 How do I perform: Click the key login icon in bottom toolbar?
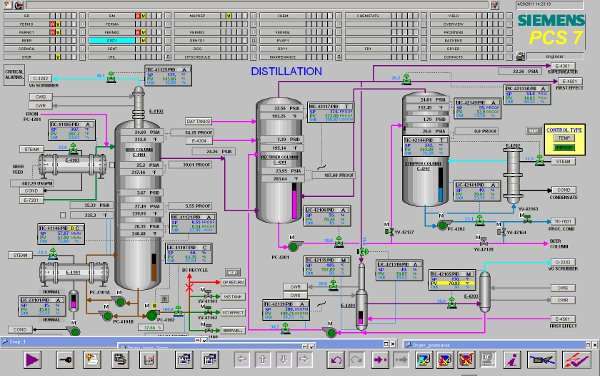pyautogui.click(x=65, y=360)
